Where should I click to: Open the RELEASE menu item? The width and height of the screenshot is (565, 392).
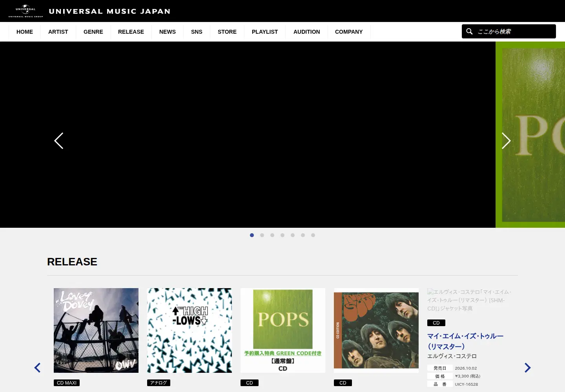tap(131, 32)
